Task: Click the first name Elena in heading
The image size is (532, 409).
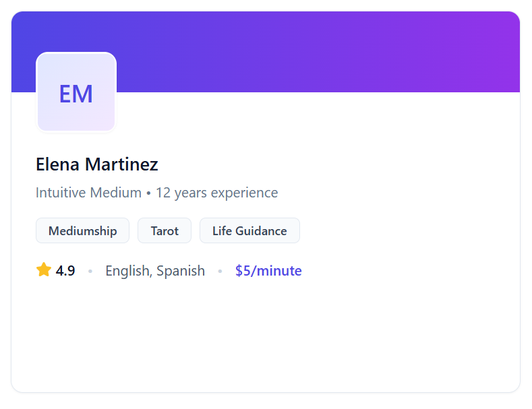Action: coord(57,164)
